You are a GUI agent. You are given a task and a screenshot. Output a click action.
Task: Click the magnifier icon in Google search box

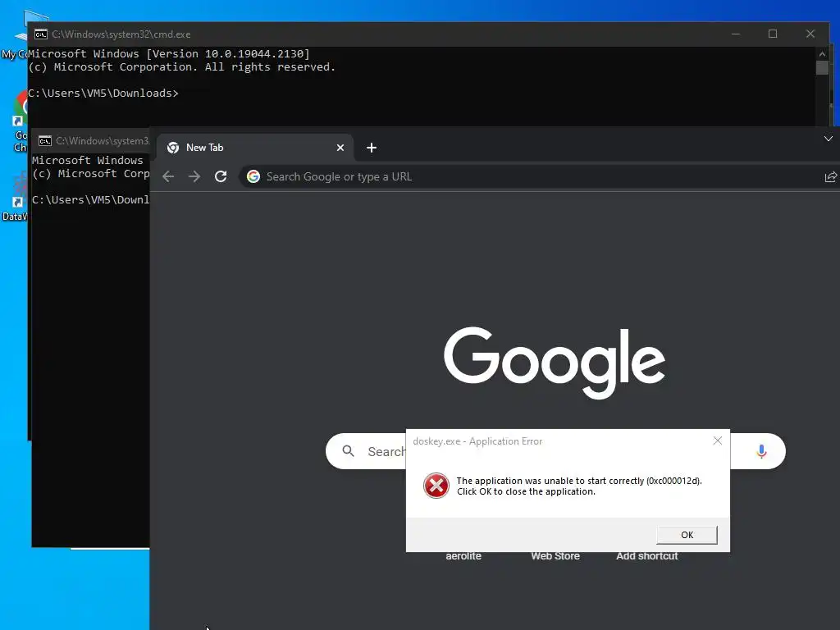[x=348, y=451]
